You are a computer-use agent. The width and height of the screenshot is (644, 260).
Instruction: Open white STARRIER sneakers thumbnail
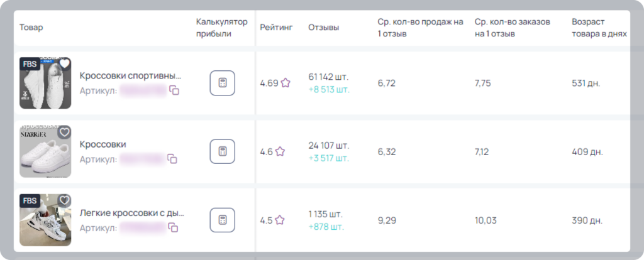point(45,152)
